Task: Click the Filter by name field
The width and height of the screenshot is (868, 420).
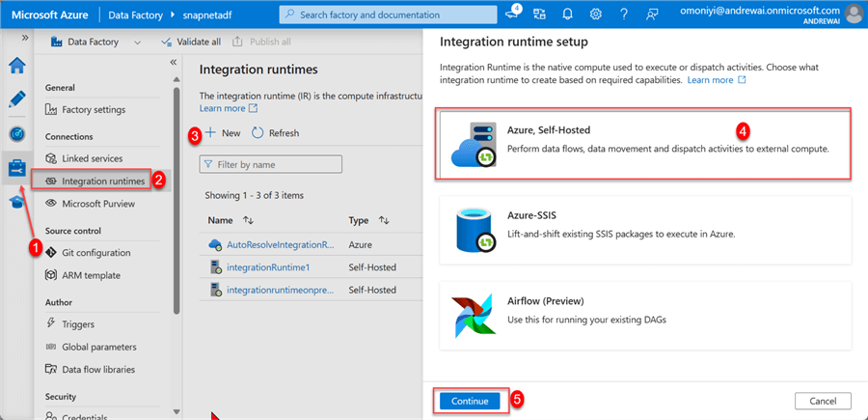Action: [271, 164]
